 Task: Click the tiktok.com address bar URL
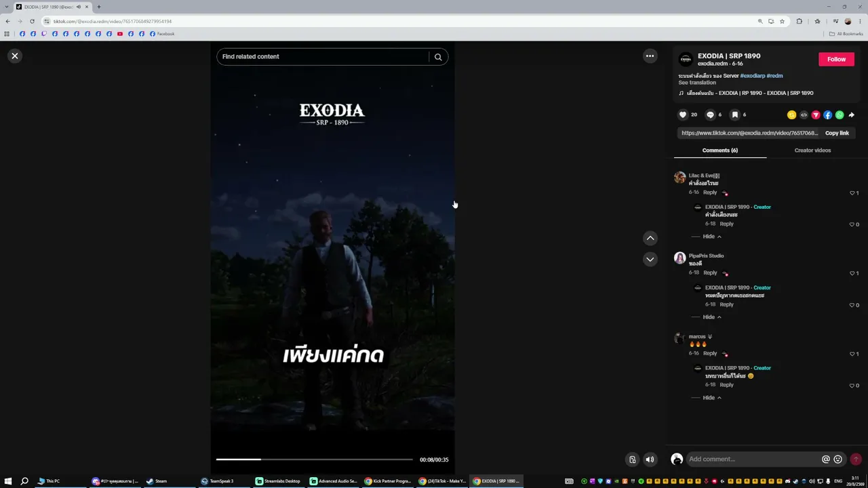pyautogui.click(x=113, y=22)
